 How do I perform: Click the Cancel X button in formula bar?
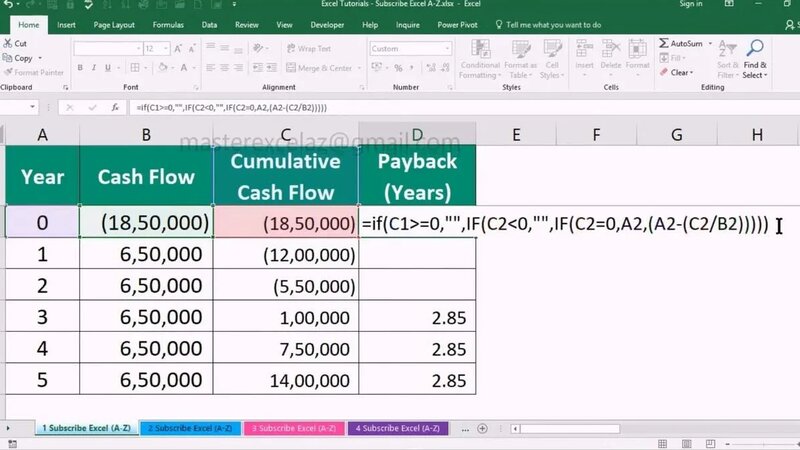tap(70, 107)
